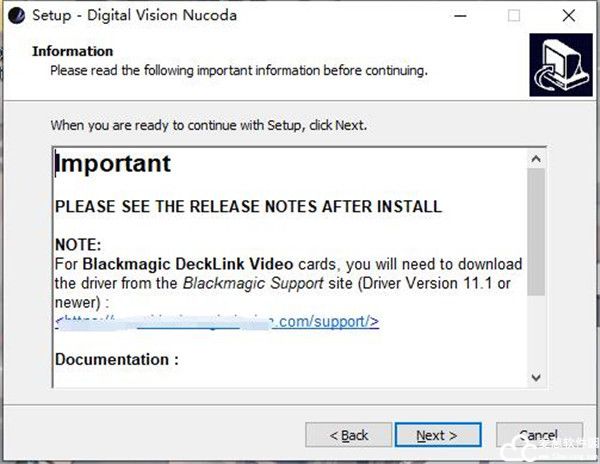Screen dimensions: 600x464
Task: Close the Setup dialog with X
Action: point(569,16)
